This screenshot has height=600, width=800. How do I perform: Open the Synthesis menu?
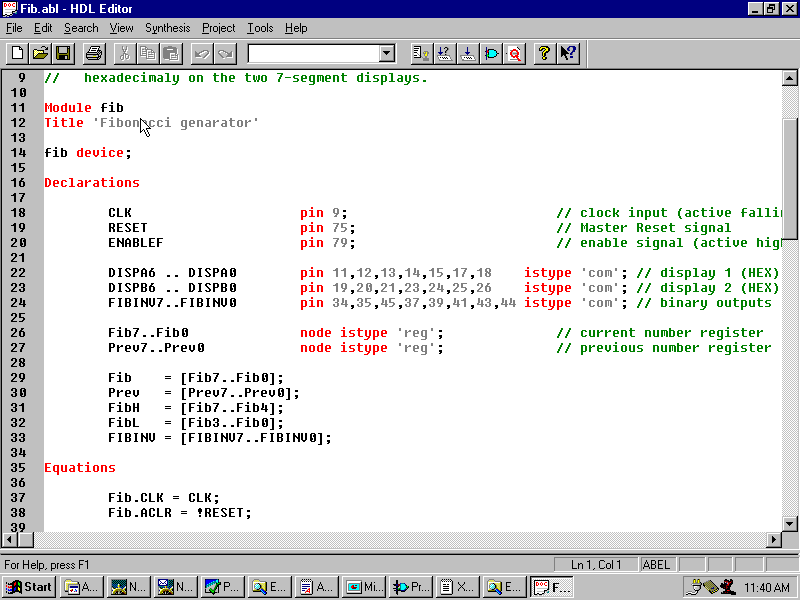167,28
